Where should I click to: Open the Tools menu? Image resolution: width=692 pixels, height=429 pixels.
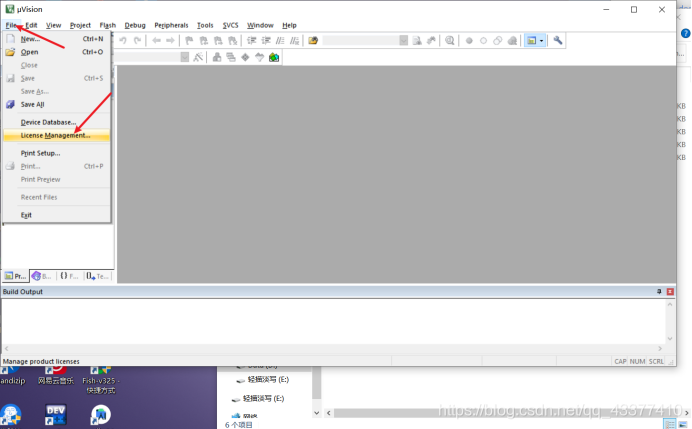click(205, 25)
